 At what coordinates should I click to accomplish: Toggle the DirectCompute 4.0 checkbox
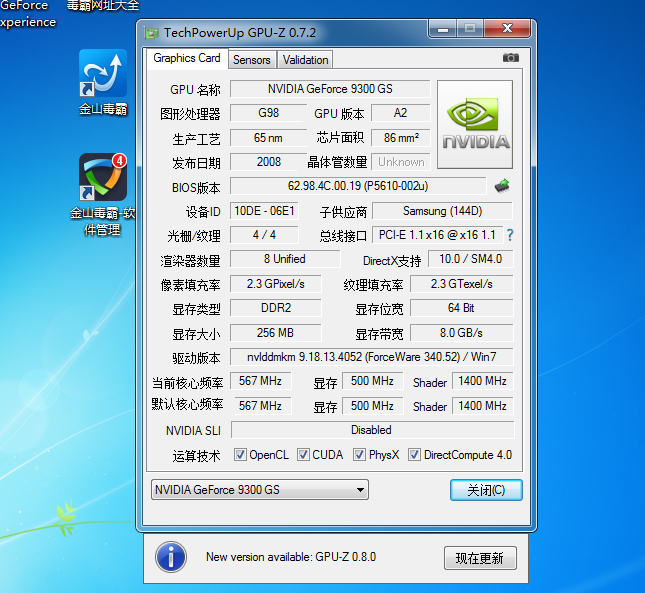[x=415, y=455]
